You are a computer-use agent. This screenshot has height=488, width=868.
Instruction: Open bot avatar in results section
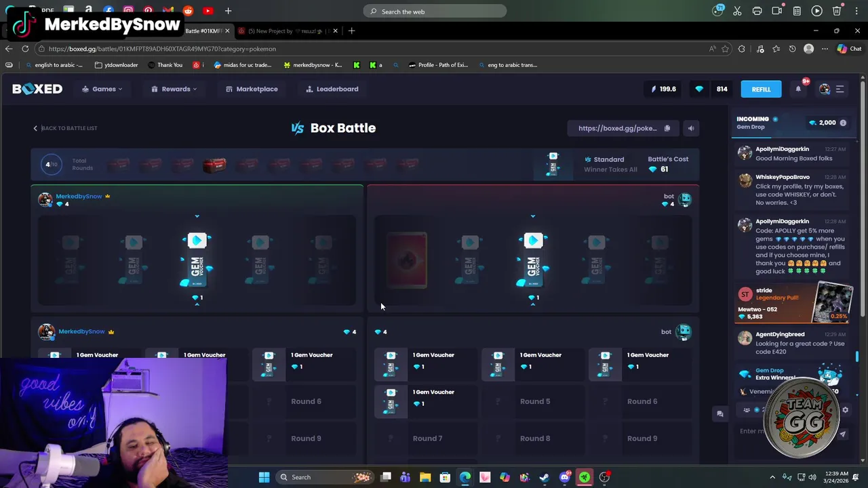pos(683,331)
